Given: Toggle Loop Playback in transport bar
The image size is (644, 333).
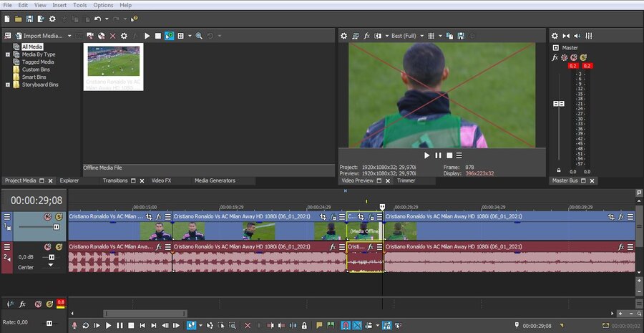Looking at the screenshot, I should (x=86, y=326).
